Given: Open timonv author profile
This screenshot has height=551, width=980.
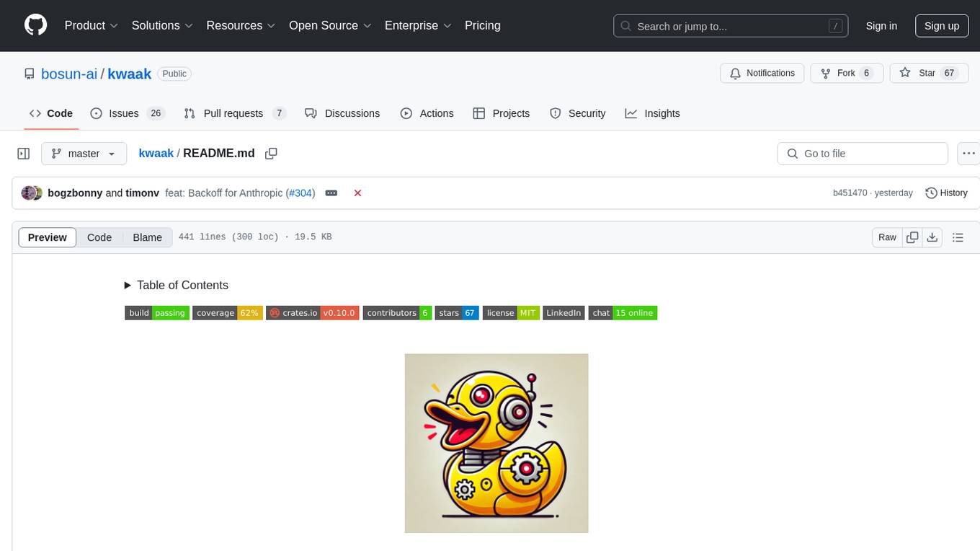Looking at the screenshot, I should 142,193.
